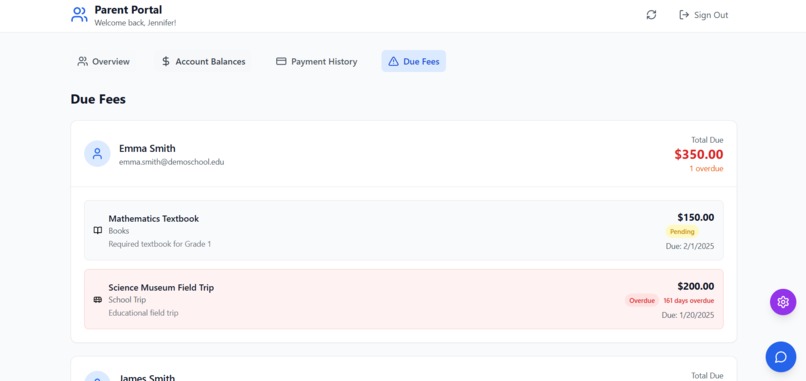
Task: Open the Overview tab
Action: tap(103, 61)
